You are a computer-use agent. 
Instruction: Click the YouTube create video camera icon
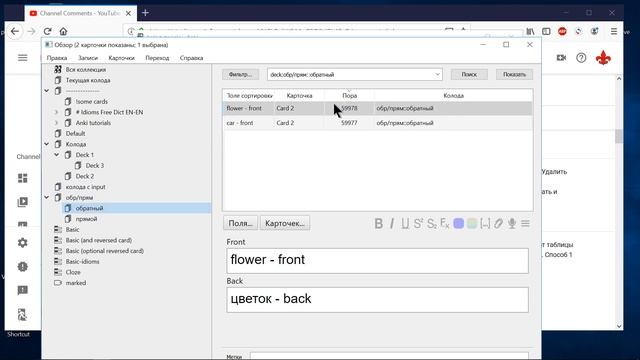point(561,58)
